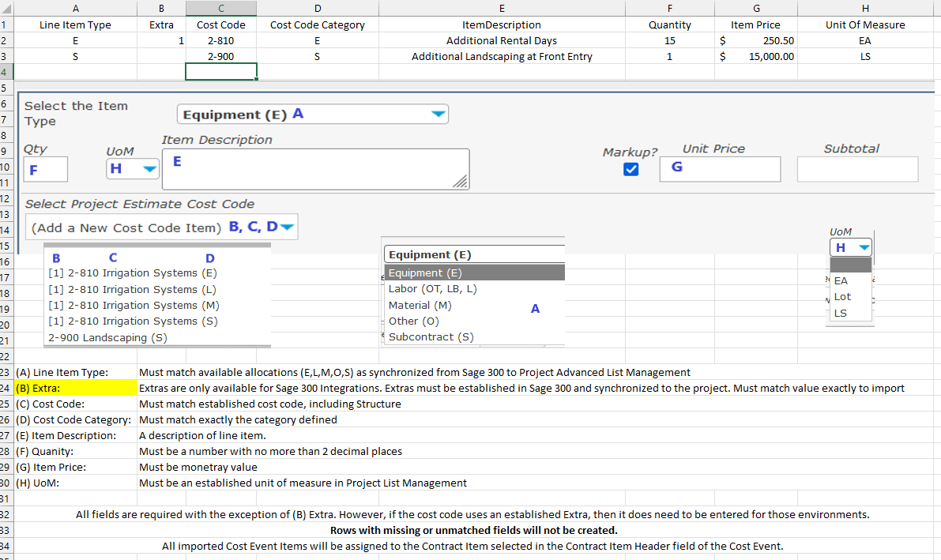The height and width of the screenshot is (560, 941).
Task: Click the Line Item Type header cell
Action: pyautogui.click(x=76, y=24)
